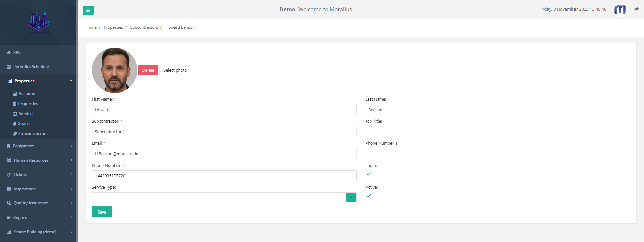Click the Howard Benson breadcrumb item
The width and height of the screenshot is (644, 242).
click(x=180, y=27)
